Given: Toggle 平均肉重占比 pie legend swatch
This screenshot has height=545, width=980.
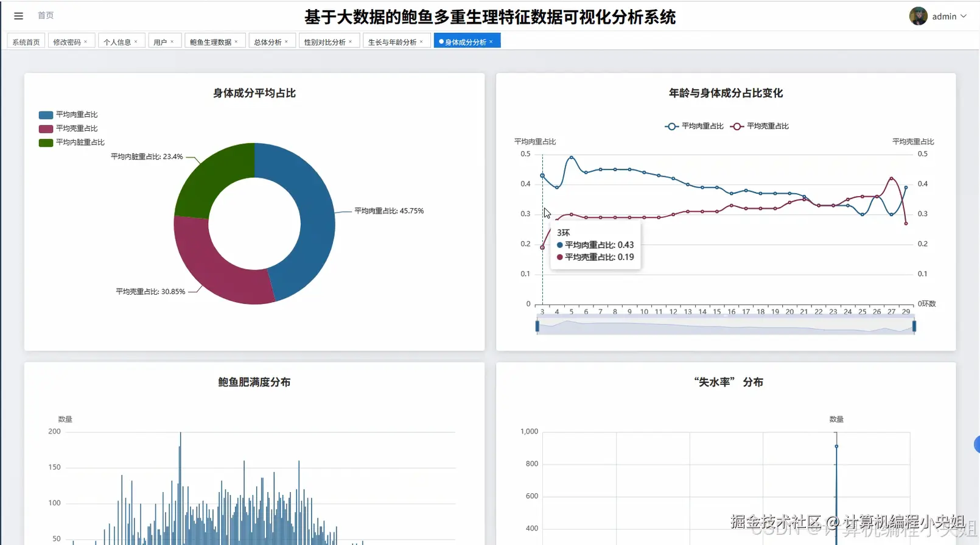Looking at the screenshot, I should point(46,114).
